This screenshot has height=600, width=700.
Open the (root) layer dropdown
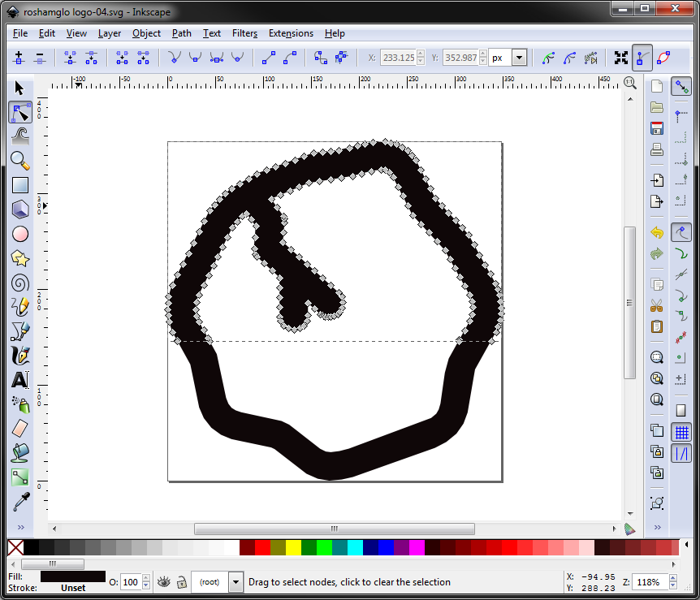pyautogui.click(x=235, y=582)
